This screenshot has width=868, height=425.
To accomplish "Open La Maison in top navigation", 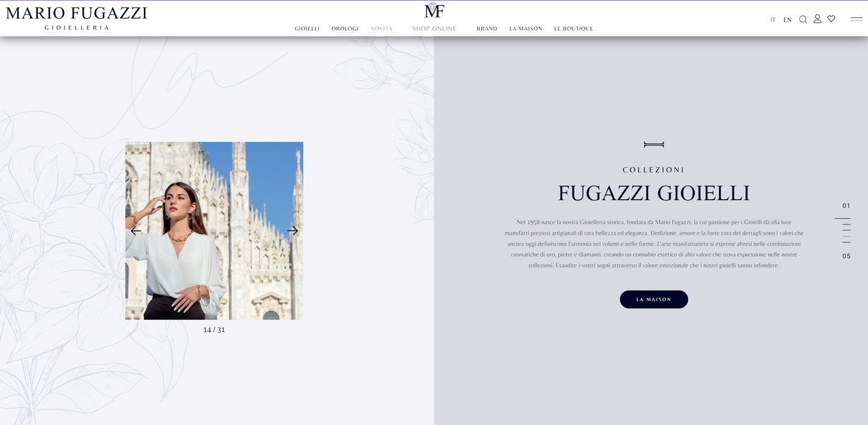I will [526, 28].
